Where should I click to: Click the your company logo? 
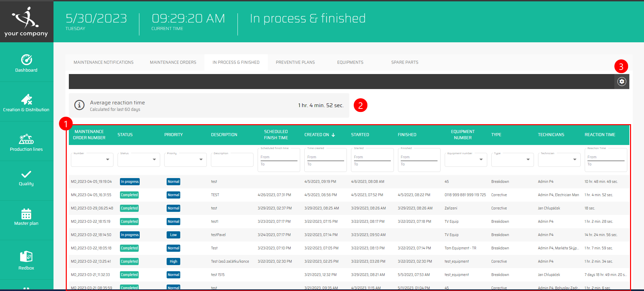point(26,21)
